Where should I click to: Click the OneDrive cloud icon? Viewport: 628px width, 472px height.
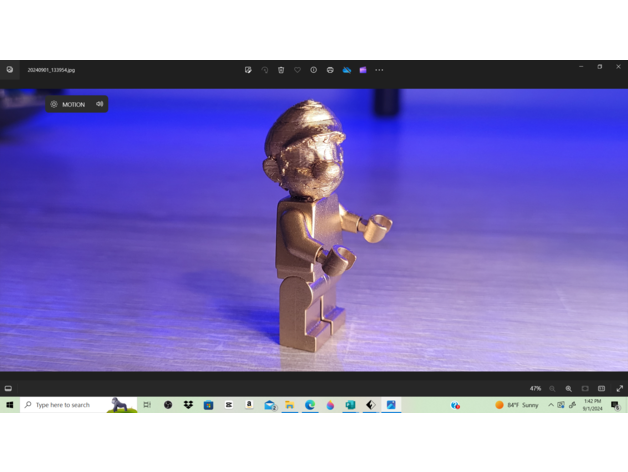[347, 70]
